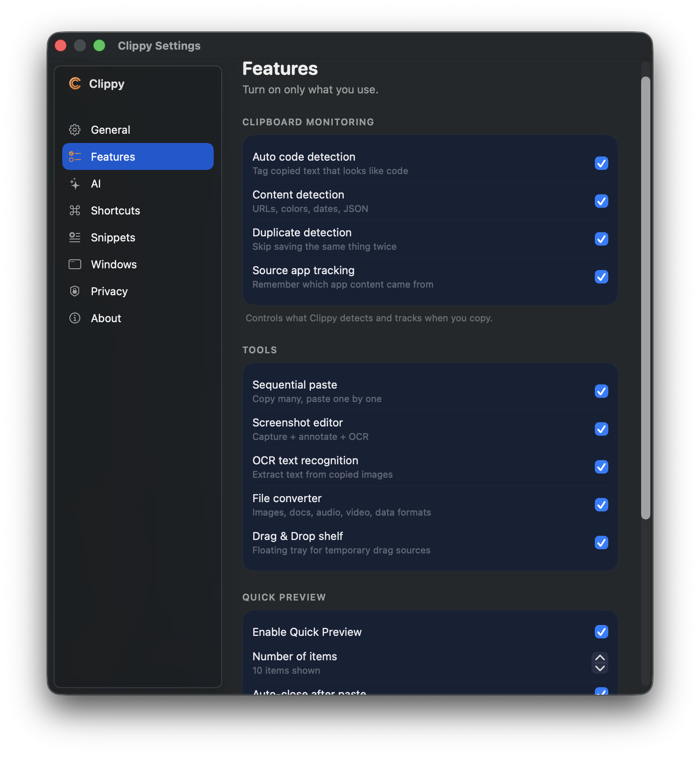Open the Shortcuts section
The height and width of the screenshot is (757, 700).
click(x=138, y=210)
